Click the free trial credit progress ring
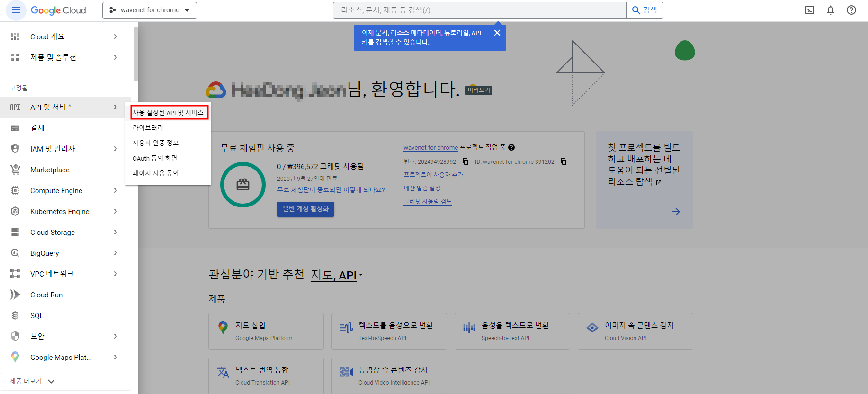The height and width of the screenshot is (394, 868). 243,185
